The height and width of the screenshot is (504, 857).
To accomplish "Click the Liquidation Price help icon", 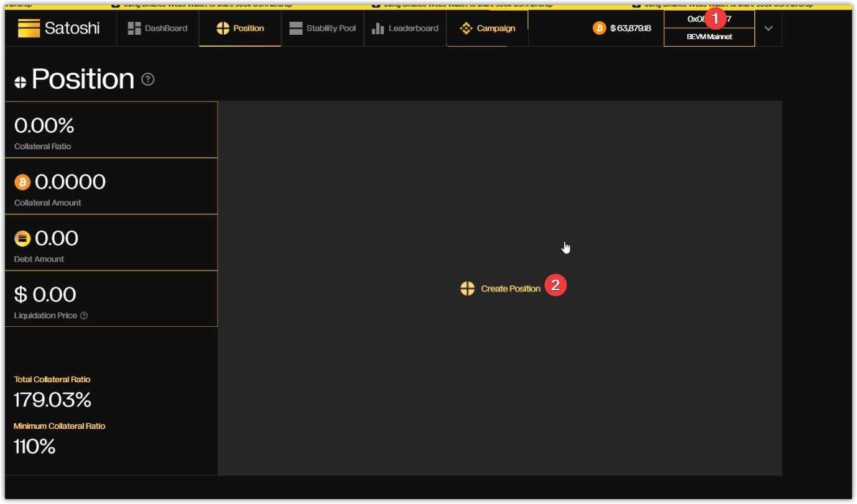I will pyautogui.click(x=84, y=316).
